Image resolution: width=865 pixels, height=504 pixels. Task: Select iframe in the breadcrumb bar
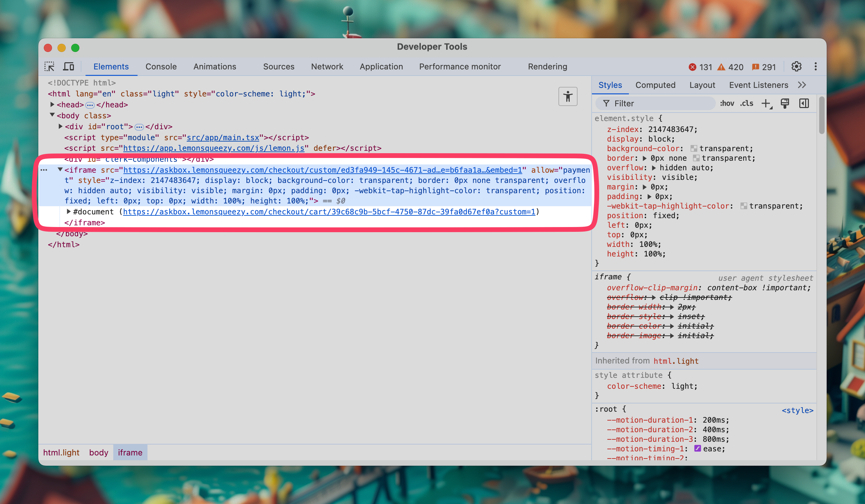tap(130, 453)
